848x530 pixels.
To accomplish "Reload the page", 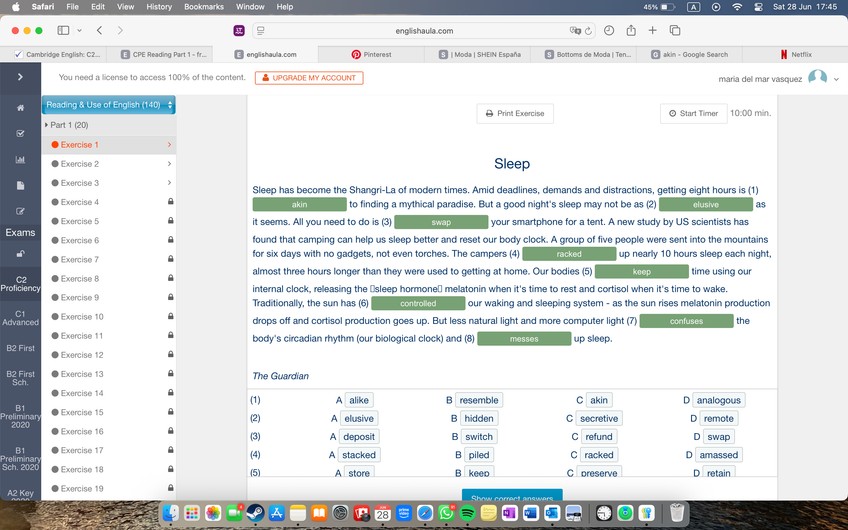I will (588, 31).
